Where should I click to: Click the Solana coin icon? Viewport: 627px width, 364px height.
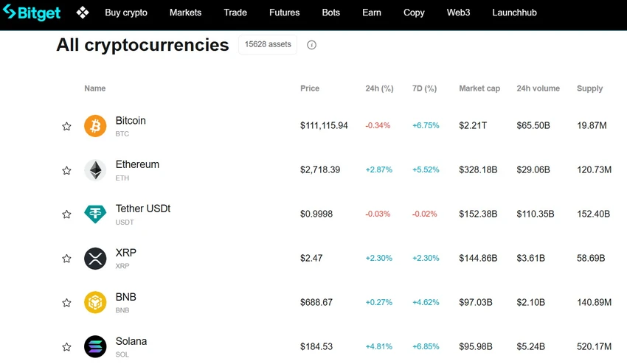[x=95, y=346]
